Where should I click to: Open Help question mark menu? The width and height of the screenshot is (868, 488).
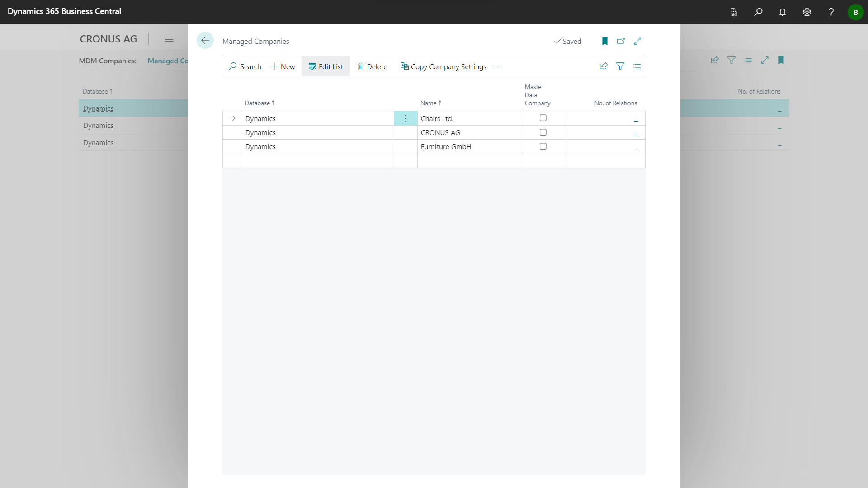831,12
